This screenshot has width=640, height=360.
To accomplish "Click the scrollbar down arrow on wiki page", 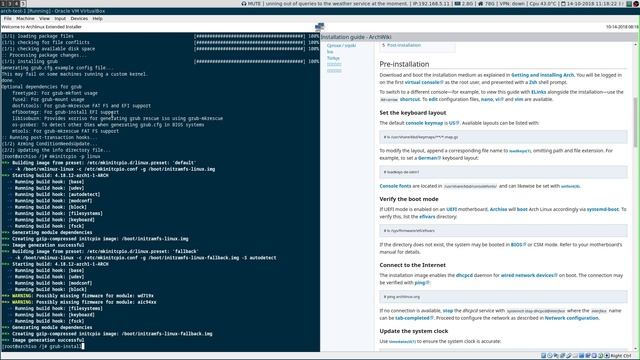I will pyautogui.click(x=635, y=349).
